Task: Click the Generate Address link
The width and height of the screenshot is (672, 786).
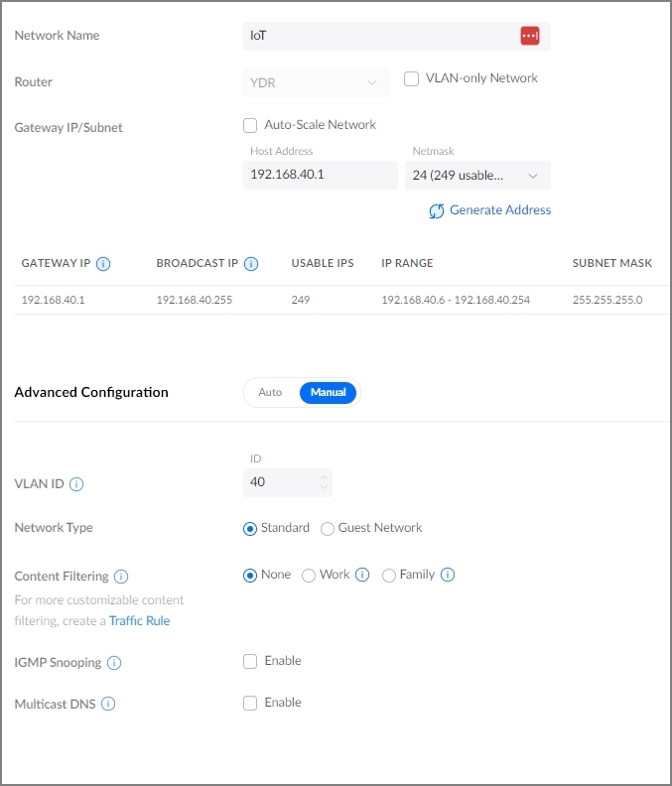Action: pos(490,210)
